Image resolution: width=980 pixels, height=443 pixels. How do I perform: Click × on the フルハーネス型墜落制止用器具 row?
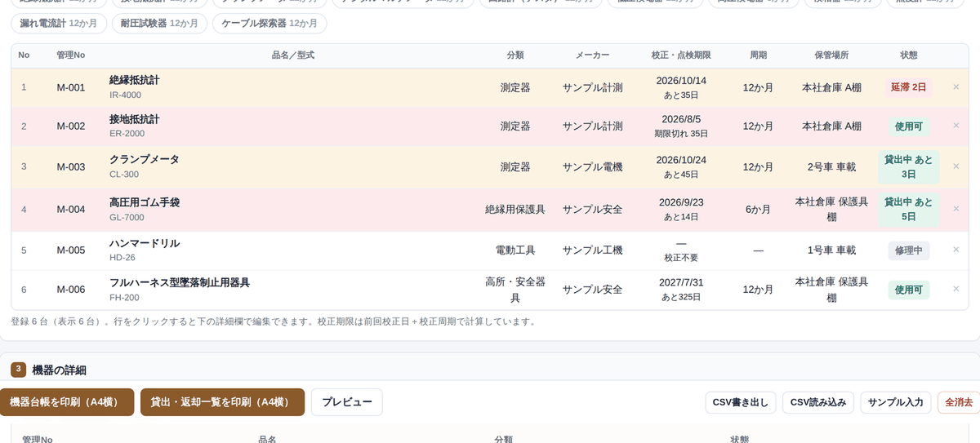955,289
